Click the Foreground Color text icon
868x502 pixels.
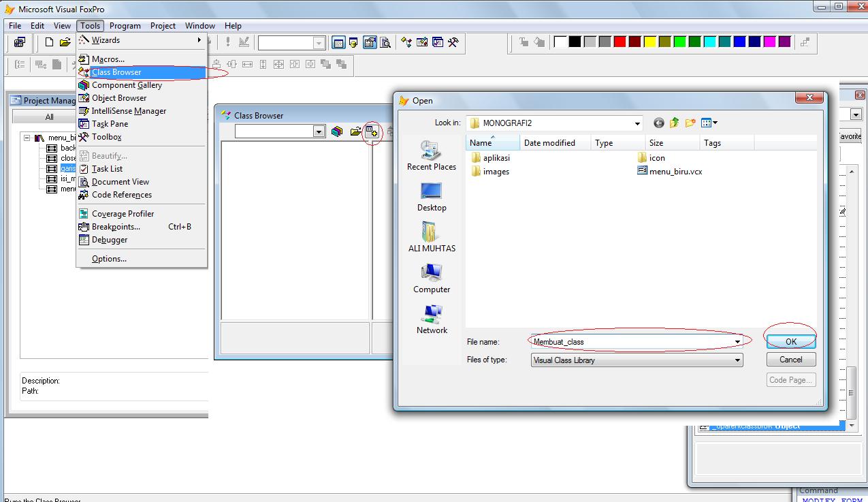tap(524, 42)
